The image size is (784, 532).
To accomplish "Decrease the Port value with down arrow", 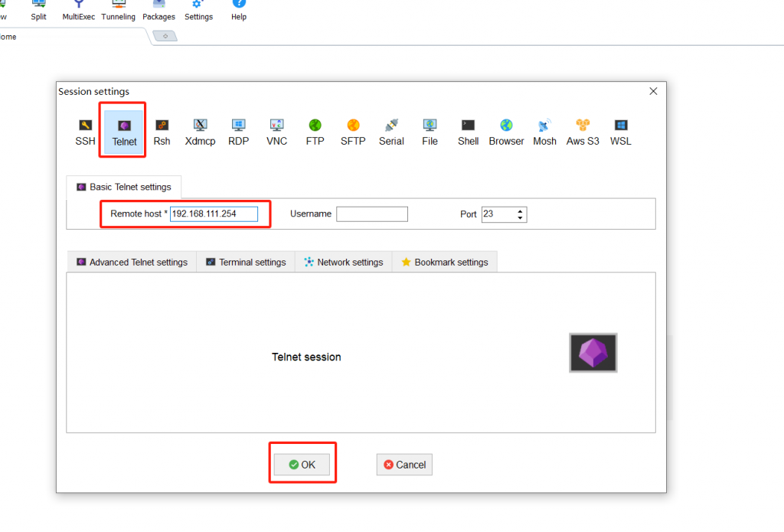I will pyautogui.click(x=521, y=218).
